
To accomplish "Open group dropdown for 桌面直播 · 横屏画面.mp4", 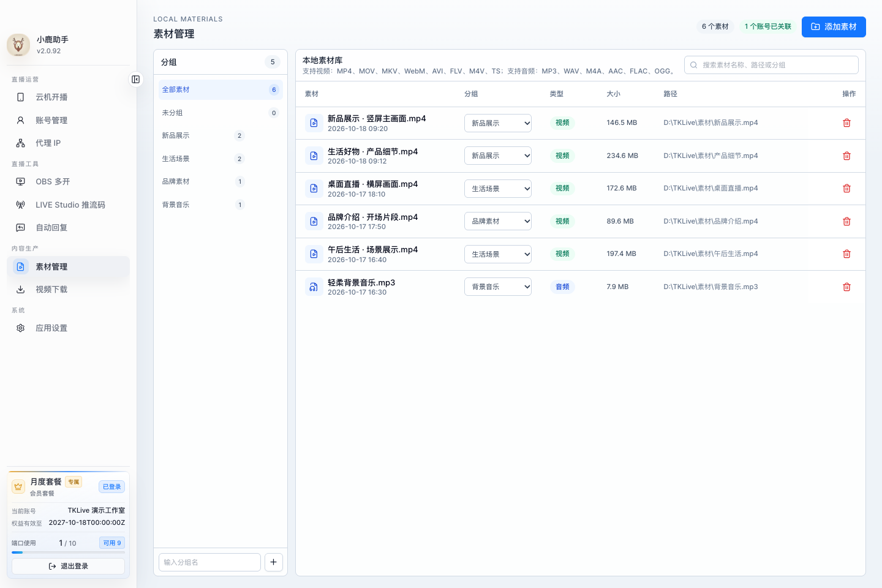I will tap(498, 189).
